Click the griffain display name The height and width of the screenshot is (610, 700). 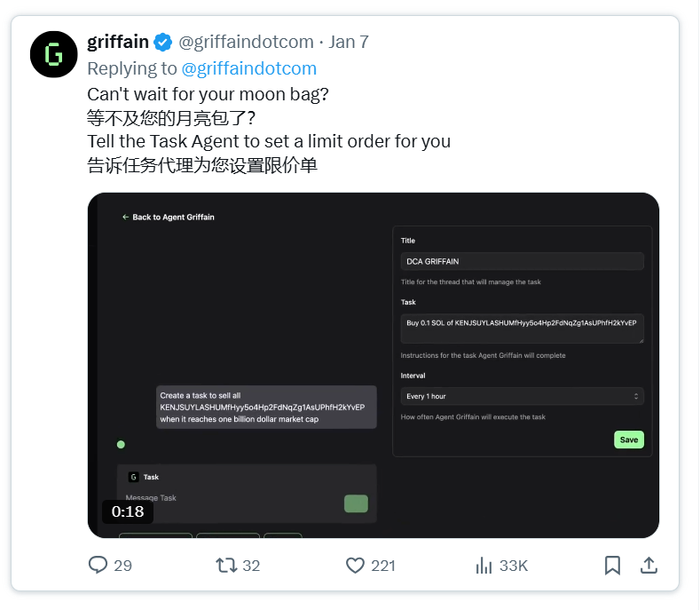(118, 42)
